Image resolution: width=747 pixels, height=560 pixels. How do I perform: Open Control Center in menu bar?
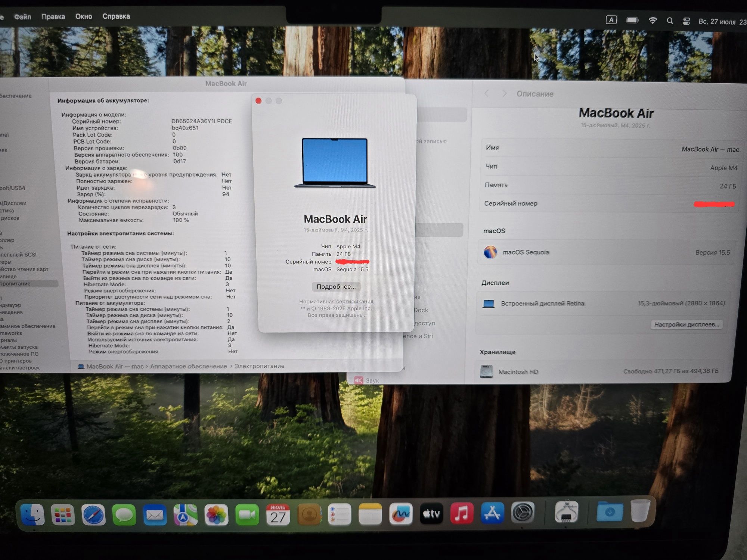(686, 21)
